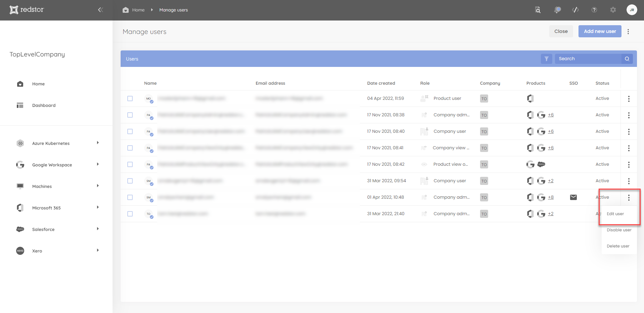Image resolution: width=644 pixels, height=313 pixels.
Task: Show +8 more products in the 01 Apr 2022 row
Action: [x=551, y=197]
